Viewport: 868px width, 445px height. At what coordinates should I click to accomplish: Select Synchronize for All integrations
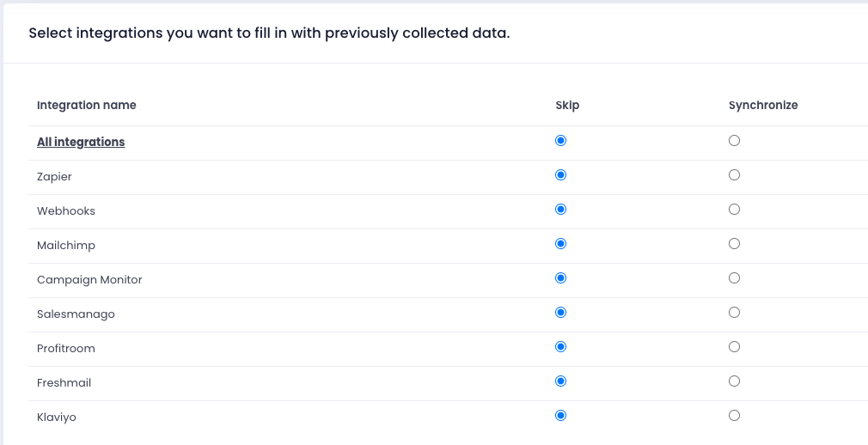pyautogui.click(x=734, y=141)
